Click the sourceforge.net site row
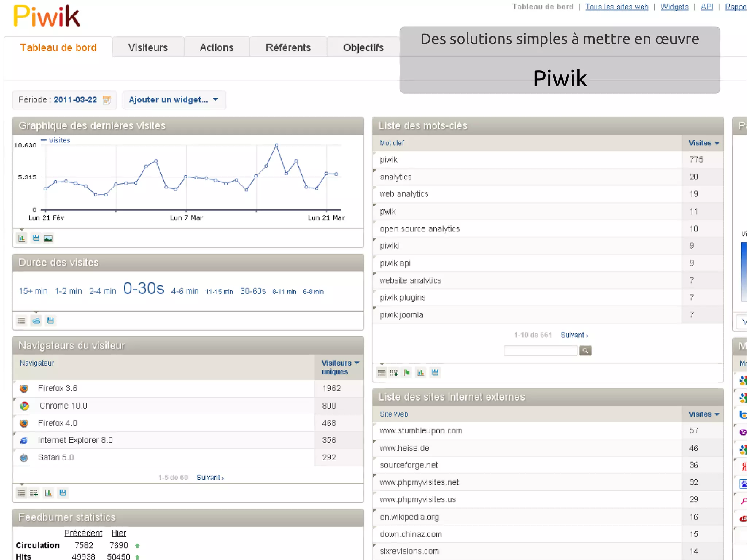Viewport: 747px width, 560px height. 548,465
